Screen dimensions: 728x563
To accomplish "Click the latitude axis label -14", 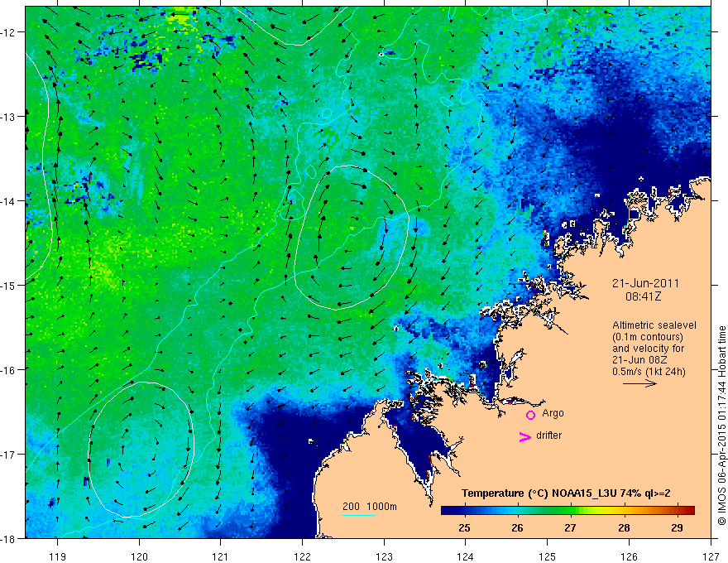I will [9, 201].
